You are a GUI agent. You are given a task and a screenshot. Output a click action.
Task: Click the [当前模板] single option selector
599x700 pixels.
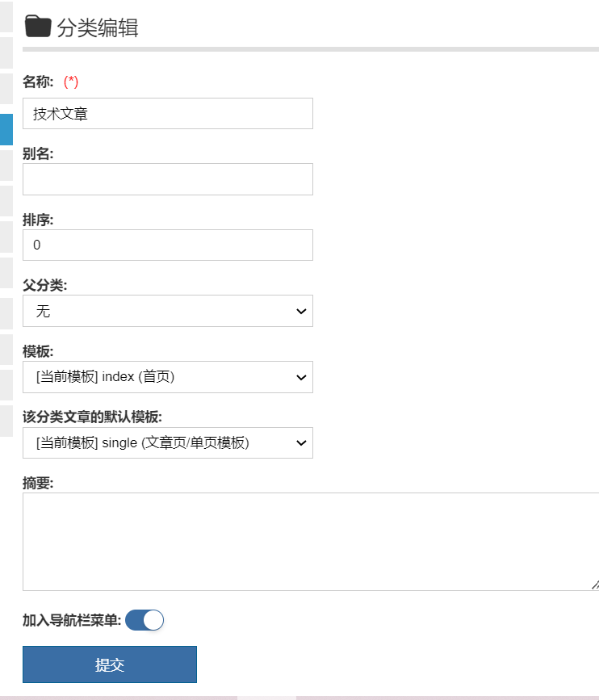point(167,442)
